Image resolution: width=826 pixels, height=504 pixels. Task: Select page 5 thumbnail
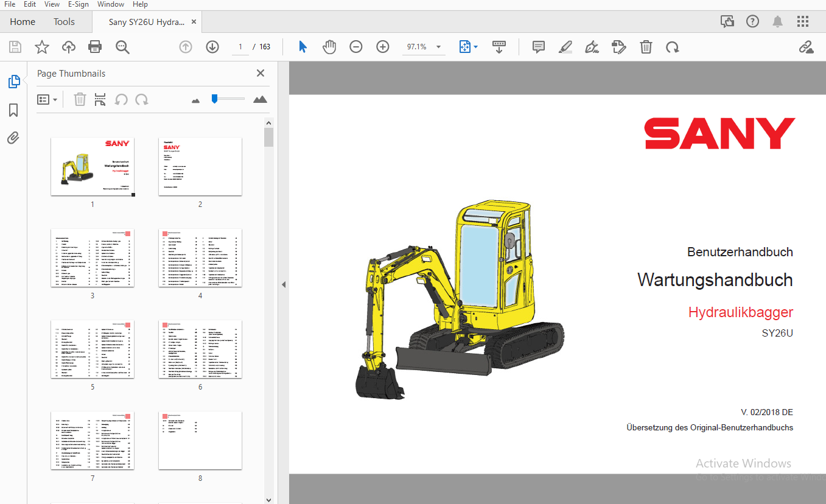tap(93, 349)
